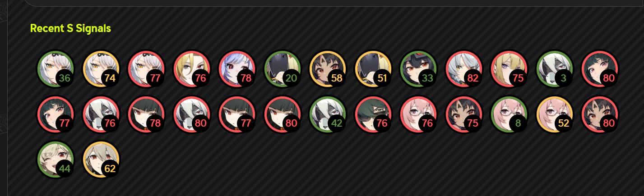644x196 pixels.
Task: Select the avatar with pity count 58
Action: click(x=328, y=68)
